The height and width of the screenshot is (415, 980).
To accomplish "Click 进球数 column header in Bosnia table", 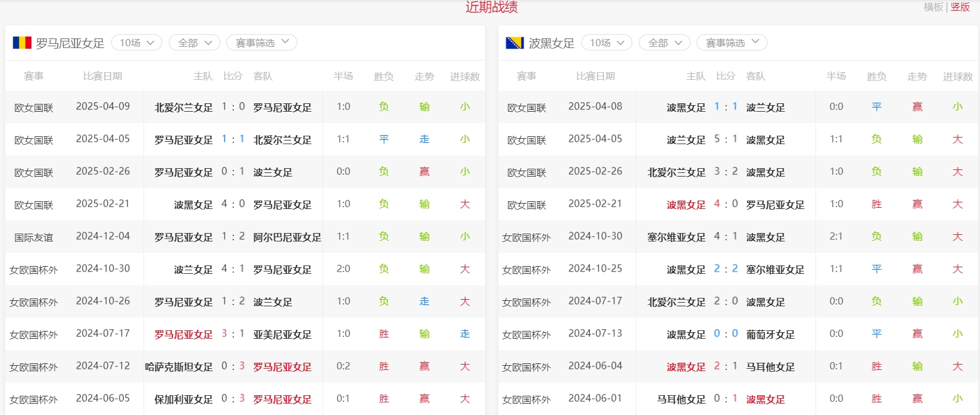I will click(x=957, y=77).
